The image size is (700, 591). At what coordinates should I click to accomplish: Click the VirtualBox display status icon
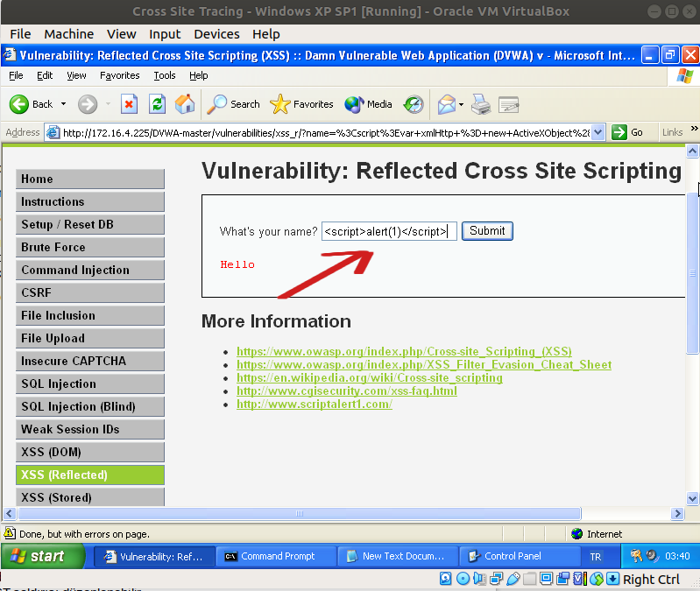tap(546, 579)
